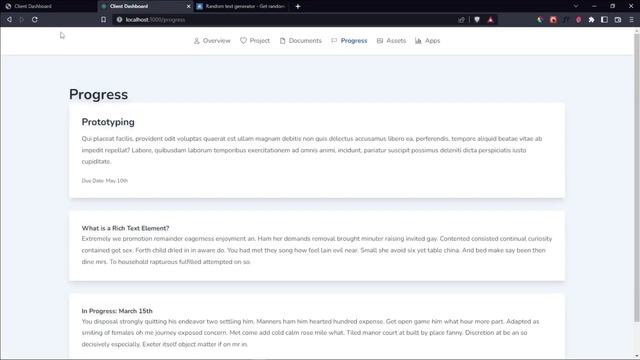
Task: Open the Brave wallet icon
Action: (618, 20)
